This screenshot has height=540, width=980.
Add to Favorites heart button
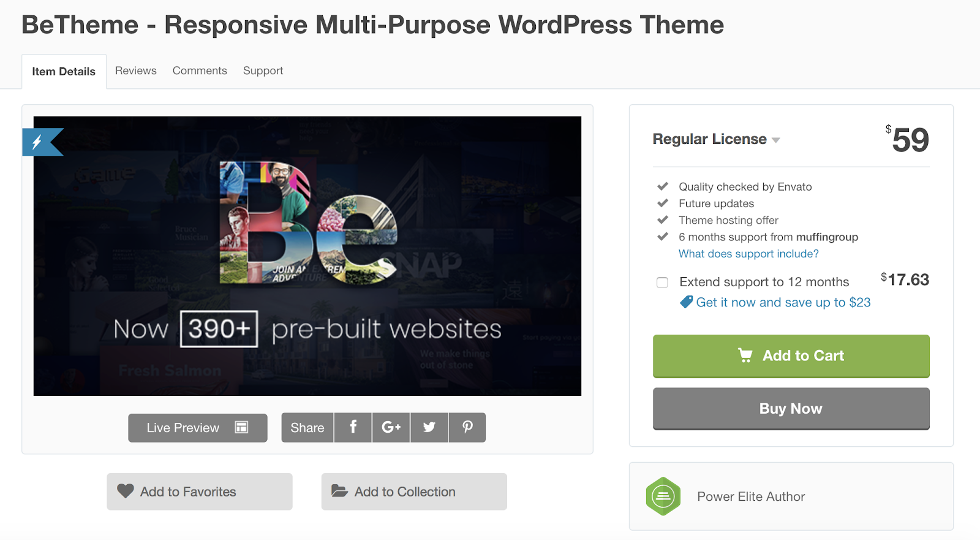pyautogui.click(x=200, y=492)
